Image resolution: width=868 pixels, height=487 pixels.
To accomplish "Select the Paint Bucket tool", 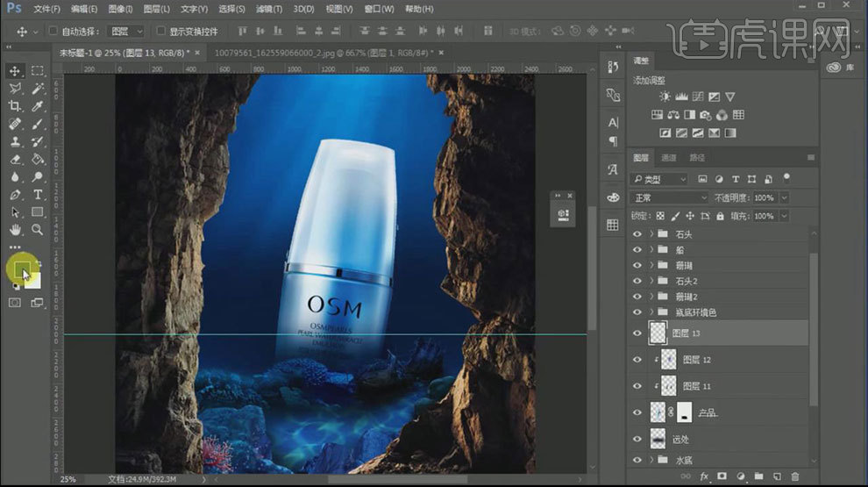I will (37, 160).
